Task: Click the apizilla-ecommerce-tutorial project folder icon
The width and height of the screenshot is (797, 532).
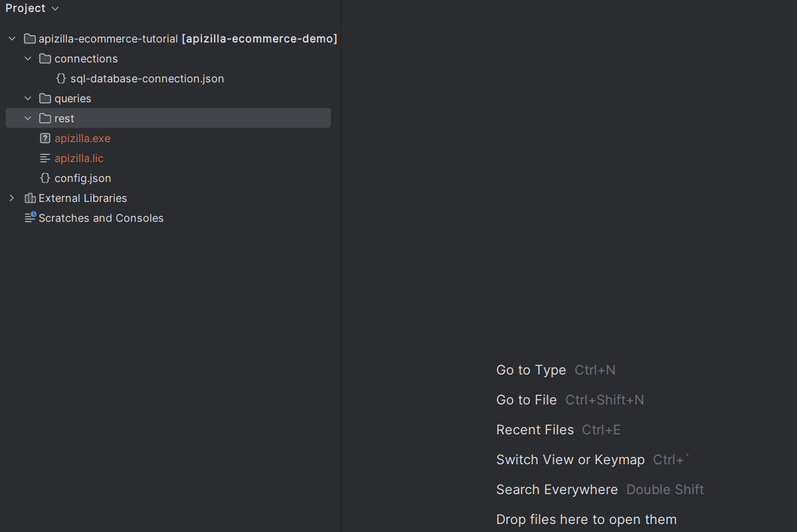Action: coord(30,39)
